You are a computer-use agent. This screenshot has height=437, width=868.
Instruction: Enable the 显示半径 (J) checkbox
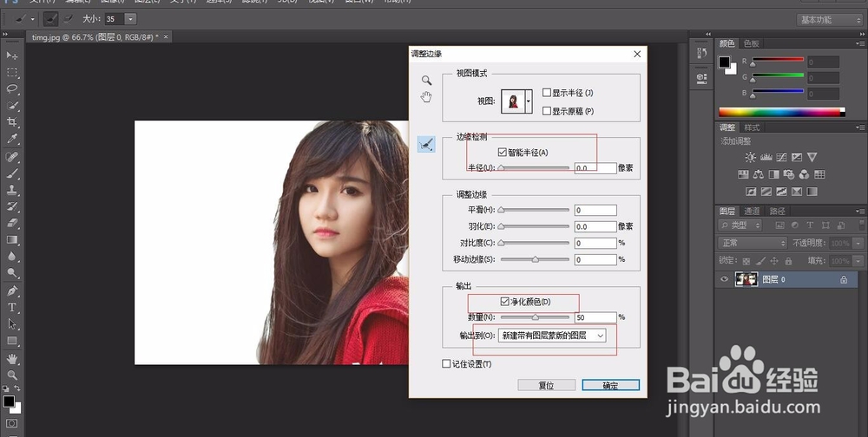click(546, 93)
